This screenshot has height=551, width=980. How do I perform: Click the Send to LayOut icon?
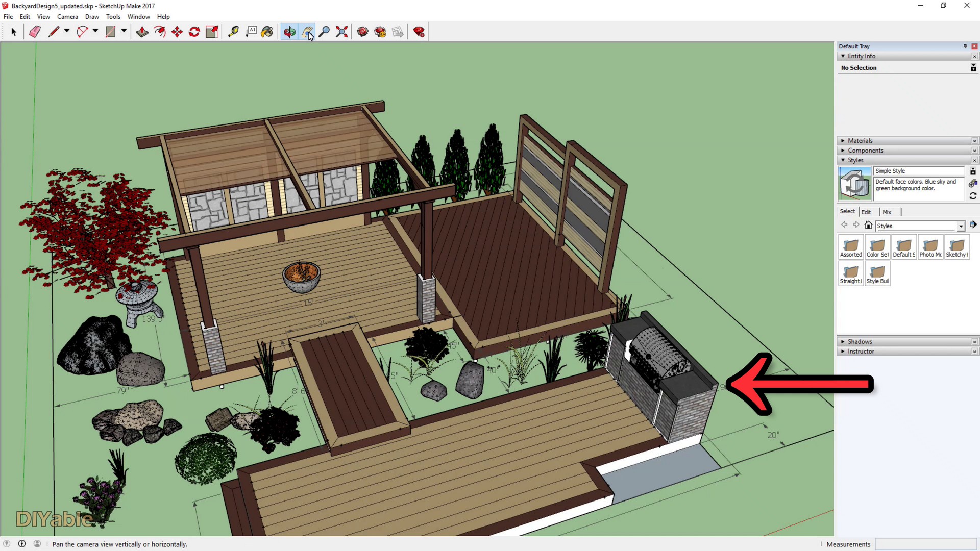[398, 32]
